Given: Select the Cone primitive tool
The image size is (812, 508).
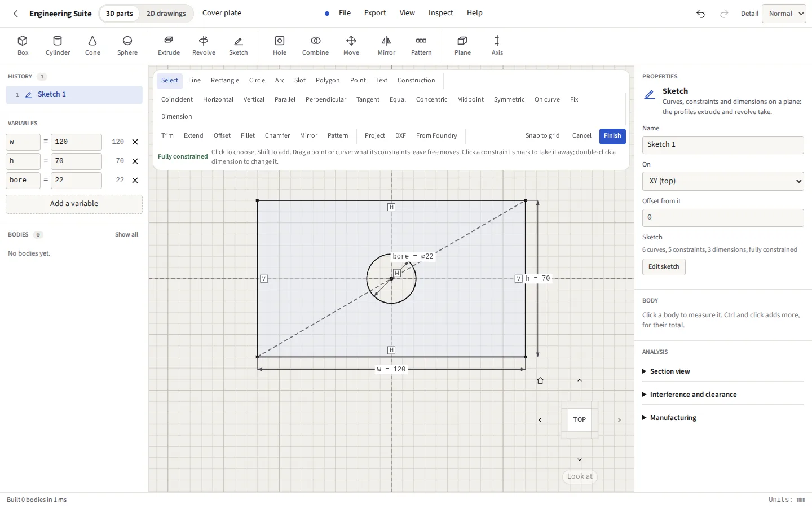Looking at the screenshot, I should pos(92,46).
